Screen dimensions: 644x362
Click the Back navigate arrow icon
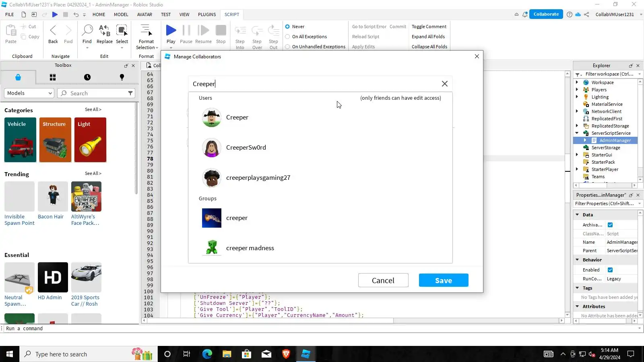click(53, 30)
